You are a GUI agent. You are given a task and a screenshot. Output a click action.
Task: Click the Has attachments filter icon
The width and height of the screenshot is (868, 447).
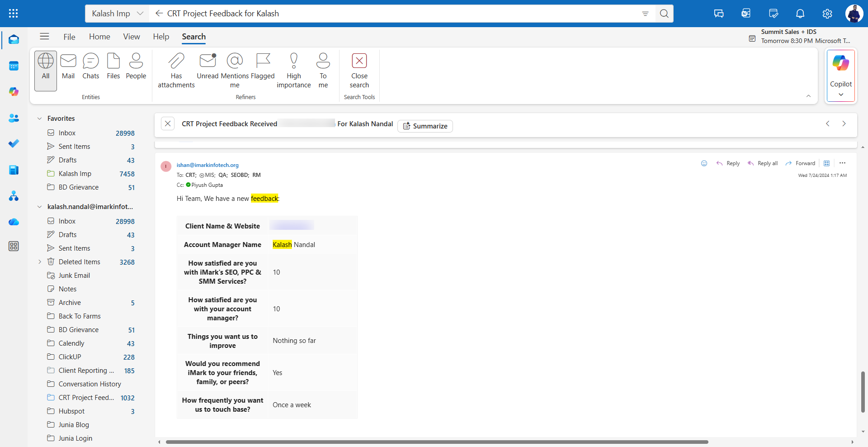(176, 61)
